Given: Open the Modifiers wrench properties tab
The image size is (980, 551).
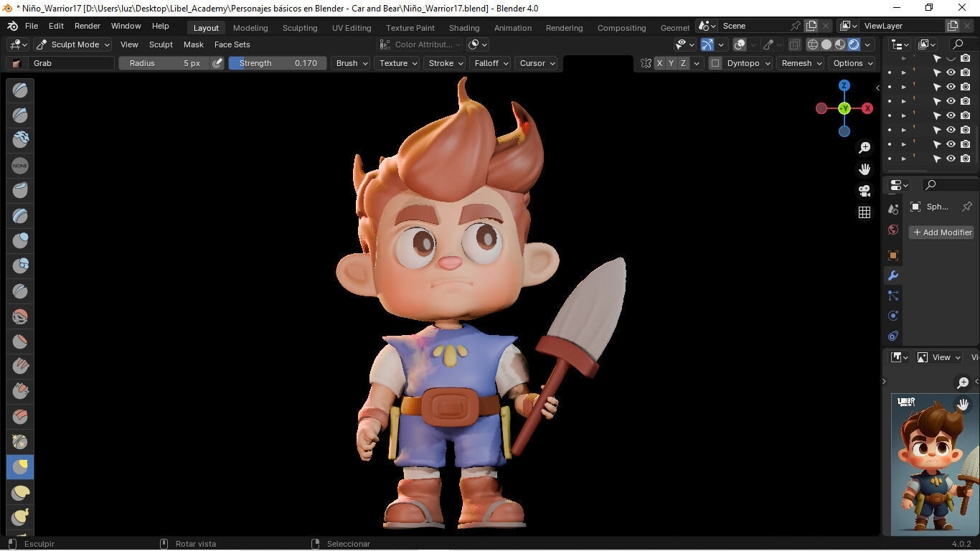Looking at the screenshot, I should coord(893,275).
